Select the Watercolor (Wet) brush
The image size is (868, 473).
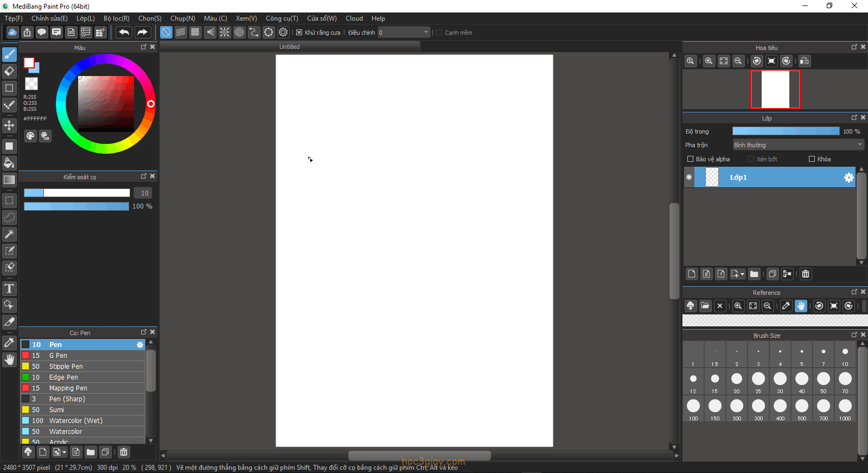pos(75,421)
